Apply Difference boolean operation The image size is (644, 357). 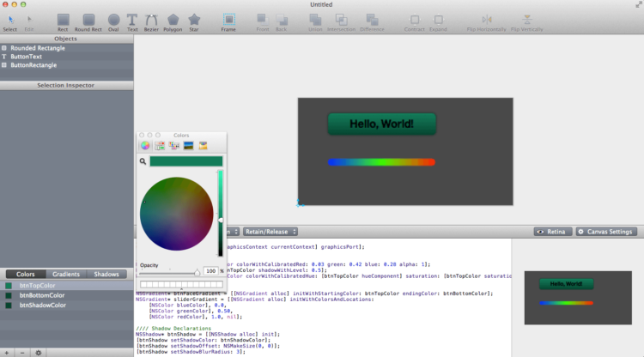tap(372, 23)
